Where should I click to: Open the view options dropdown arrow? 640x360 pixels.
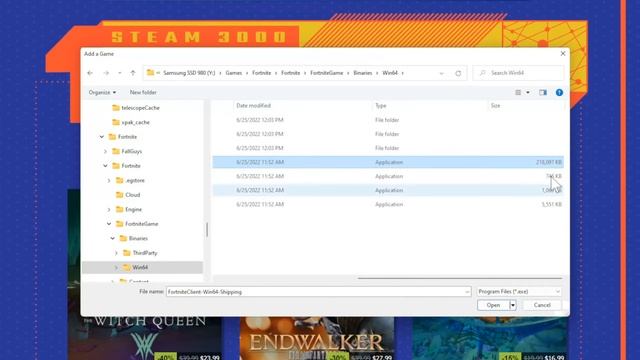(x=528, y=93)
